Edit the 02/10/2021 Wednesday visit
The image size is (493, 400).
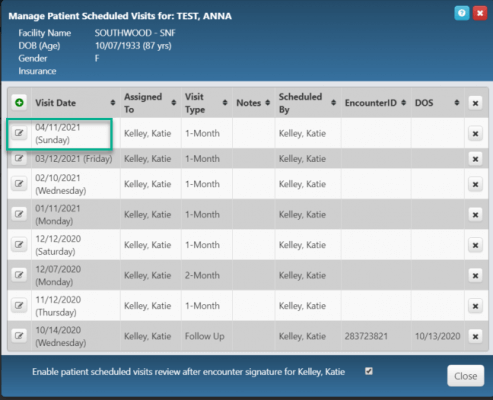coord(19,184)
